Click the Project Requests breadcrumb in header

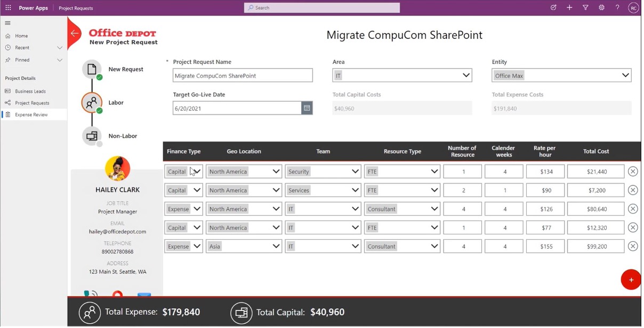[76, 8]
